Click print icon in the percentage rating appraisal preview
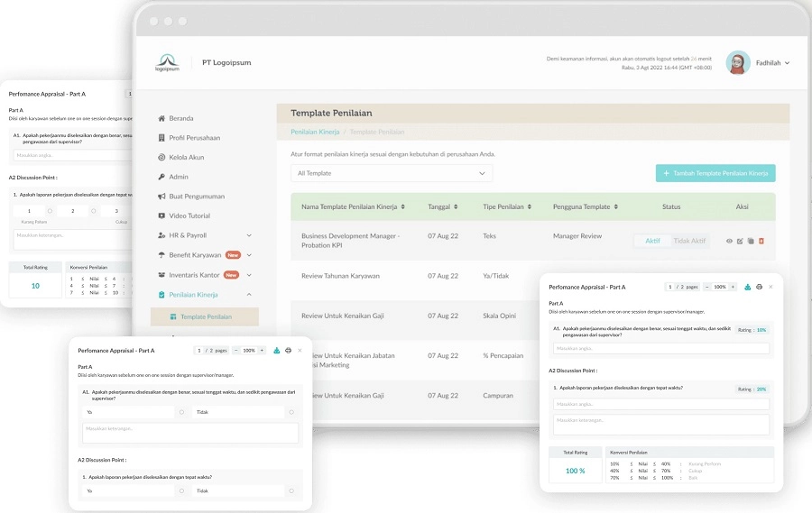The width and height of the screenshot is (812, 513). 759,287
